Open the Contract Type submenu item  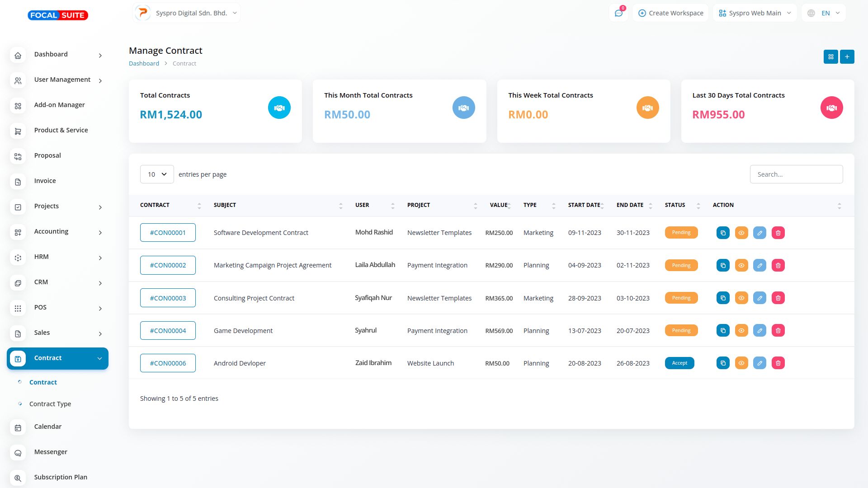[x=50, y=404]
